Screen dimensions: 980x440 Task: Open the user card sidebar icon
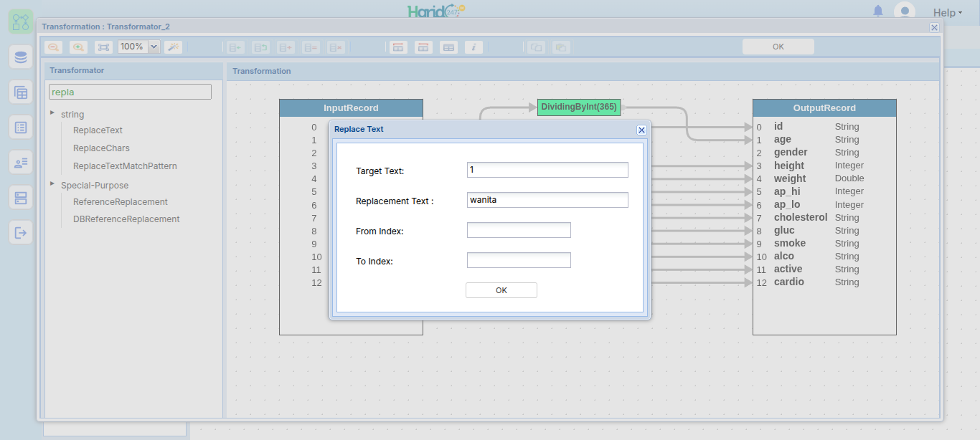click(x=21, y=162)
